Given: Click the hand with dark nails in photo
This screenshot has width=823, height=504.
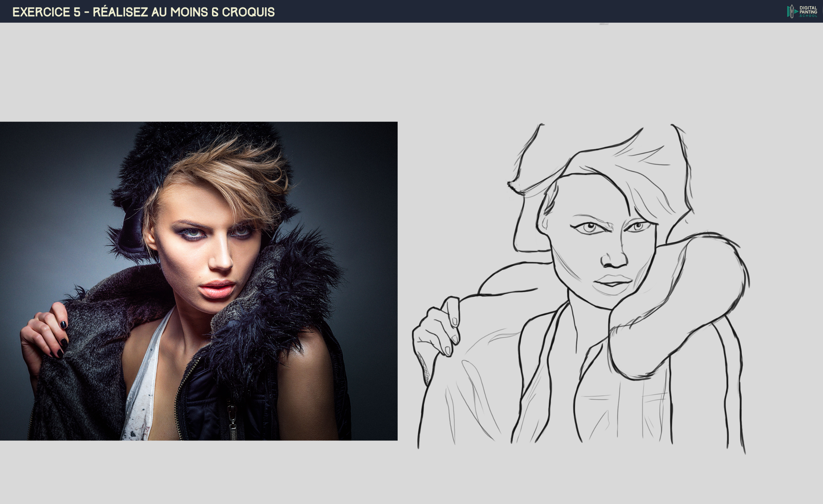Looking at the screenshot, I should tap(45, 332).
